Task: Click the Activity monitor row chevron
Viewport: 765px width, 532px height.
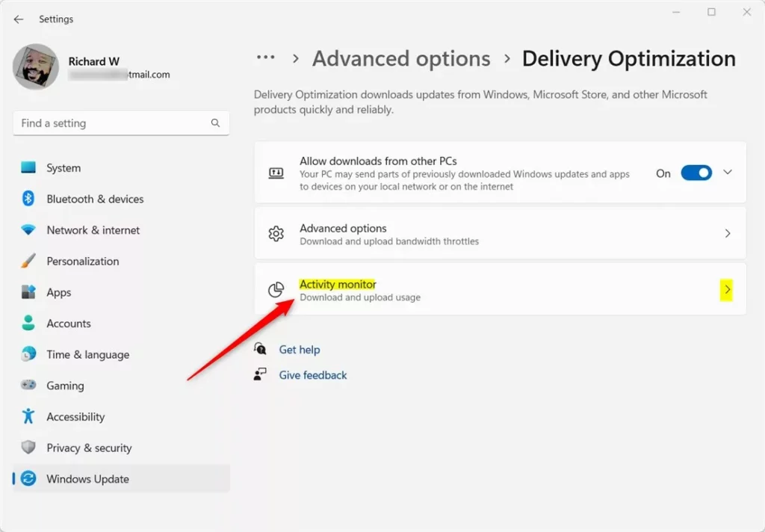Action: point(727,290)
